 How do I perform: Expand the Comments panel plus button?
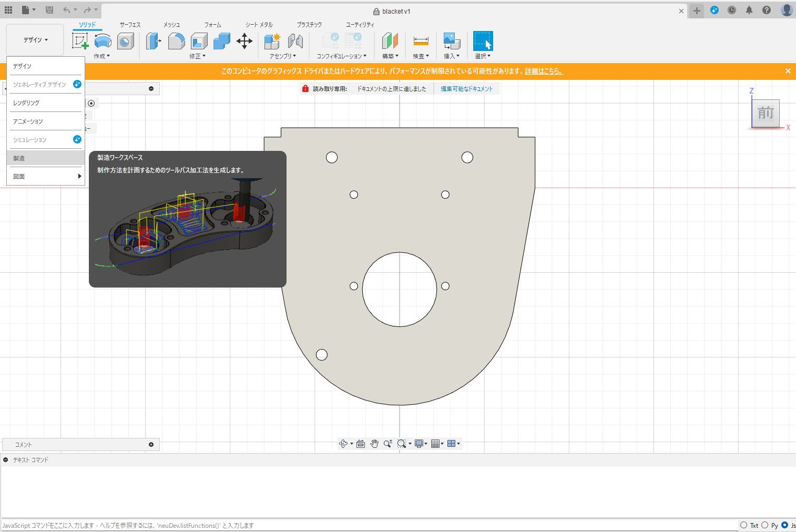(x=151, y=445)
